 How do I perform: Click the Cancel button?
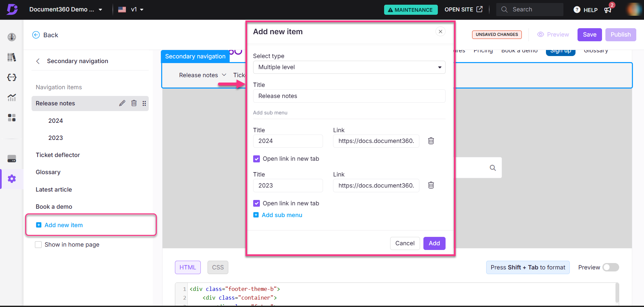405,243
